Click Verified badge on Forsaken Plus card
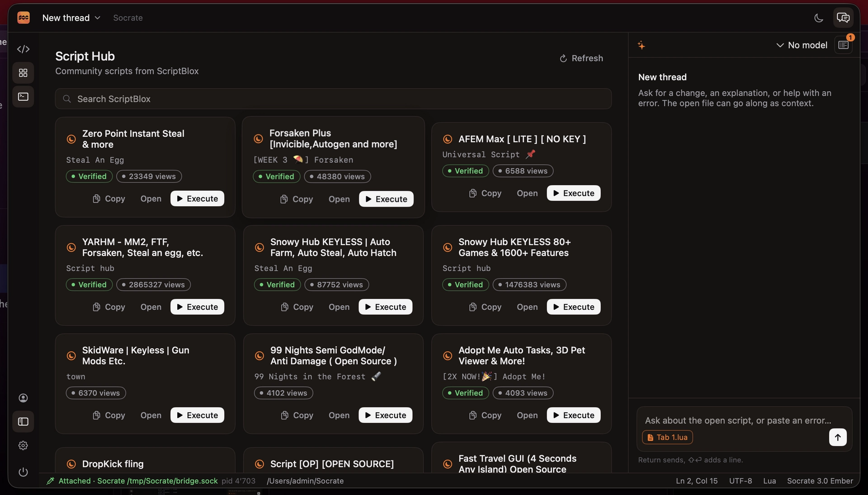This screenshot has height=495, width=868. [x=276, y=177]
